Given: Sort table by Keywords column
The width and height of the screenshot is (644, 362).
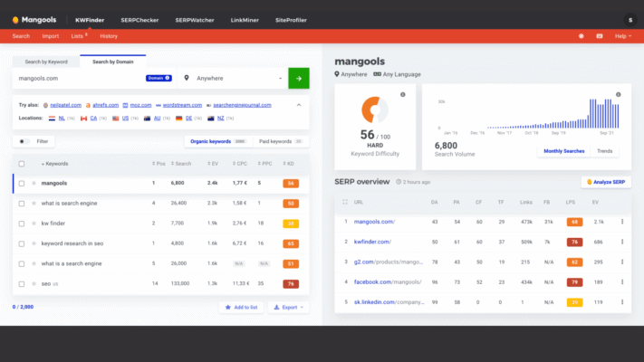Looking at the screenshot, I should pyautogui.click(x=55, y=164).
